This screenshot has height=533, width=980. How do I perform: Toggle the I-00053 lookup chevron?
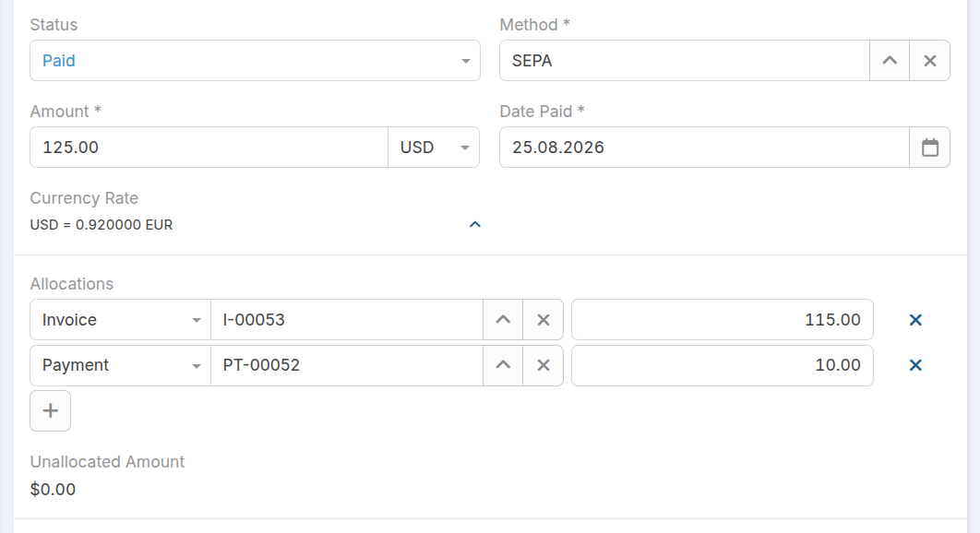503,320
